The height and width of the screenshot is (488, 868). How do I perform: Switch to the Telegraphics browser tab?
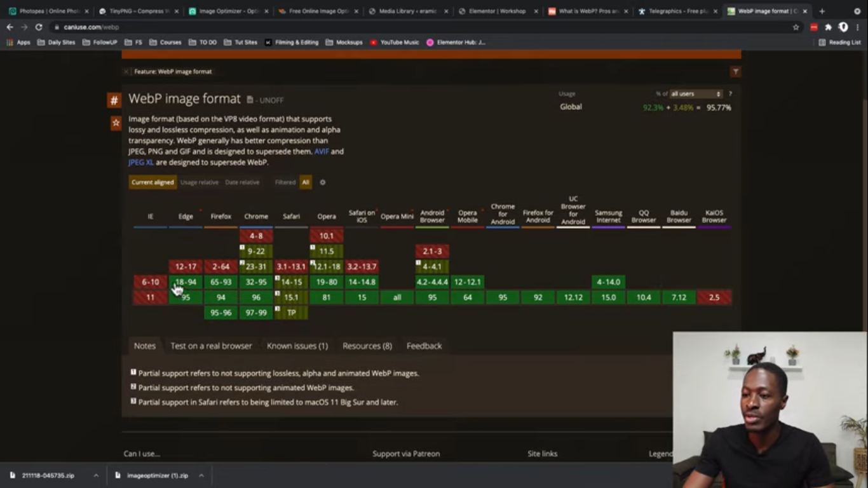coord(676,11)
